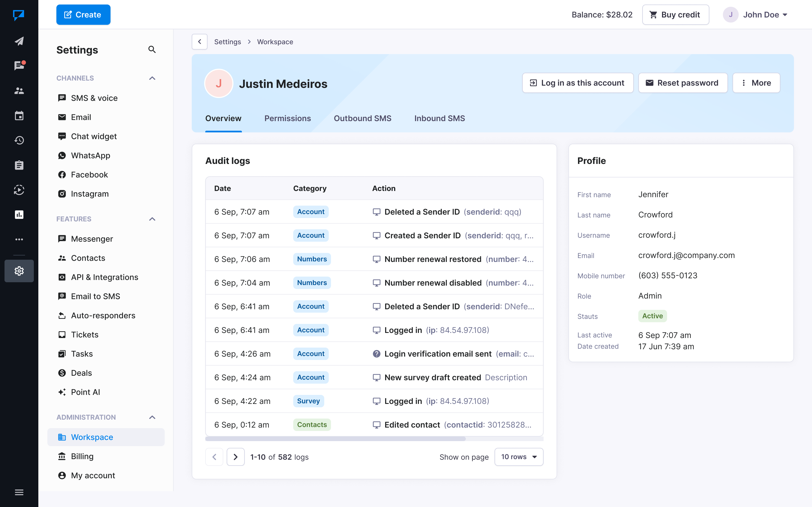Expand the hamburger menu at bottom left

click(x=19, y=492)
